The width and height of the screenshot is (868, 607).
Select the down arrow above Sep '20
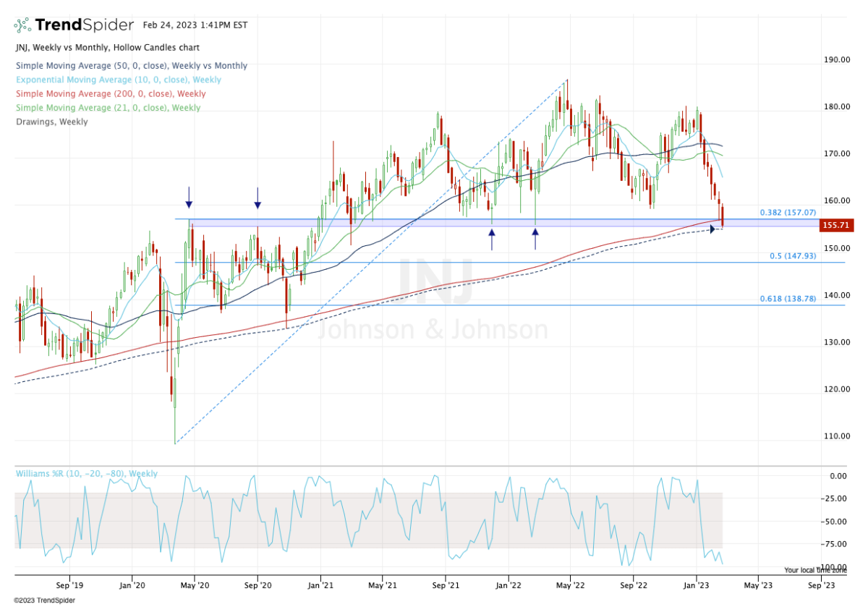[x=258, y=196]
